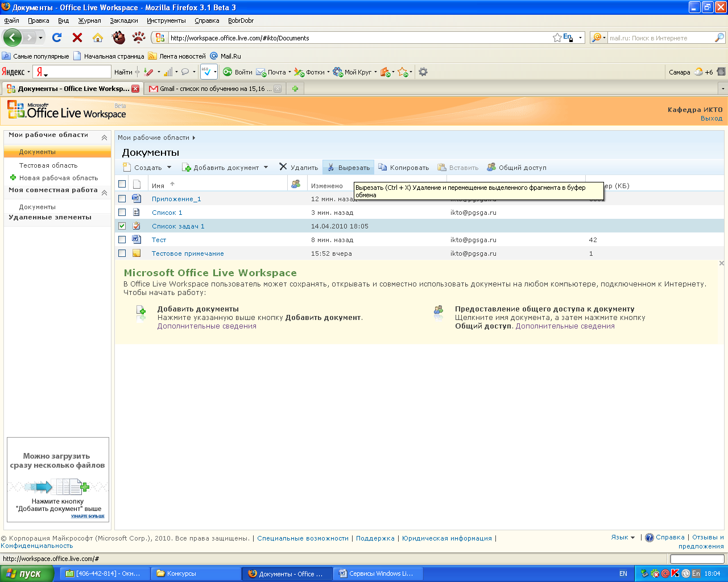Click the browser Back arrow button
The height and width of the screenshot is (582, 728).
12,38
